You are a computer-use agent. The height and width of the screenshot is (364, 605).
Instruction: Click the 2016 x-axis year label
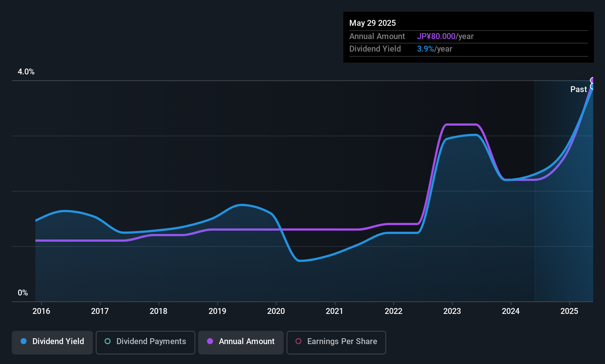(x=41, y=311)
